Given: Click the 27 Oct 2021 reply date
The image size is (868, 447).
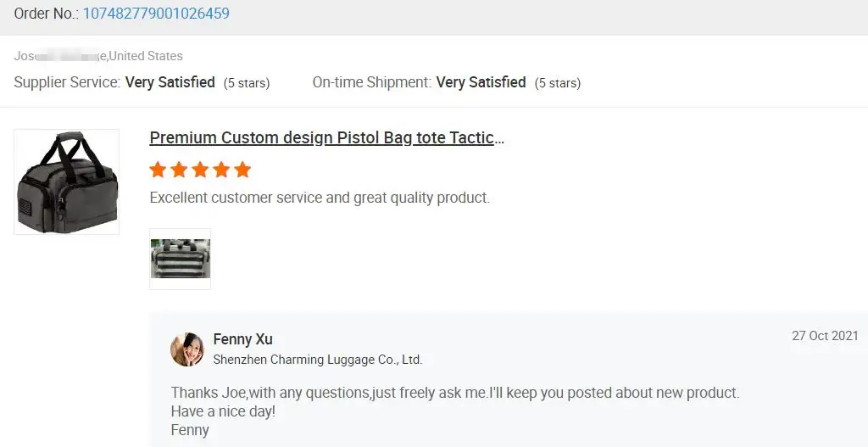Looking at the screenshot, I should click(x=825, y=336).
